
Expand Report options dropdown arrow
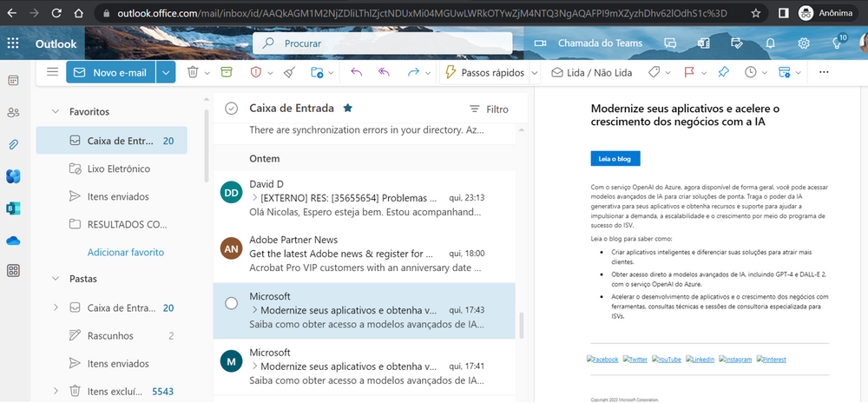[270, 72]
